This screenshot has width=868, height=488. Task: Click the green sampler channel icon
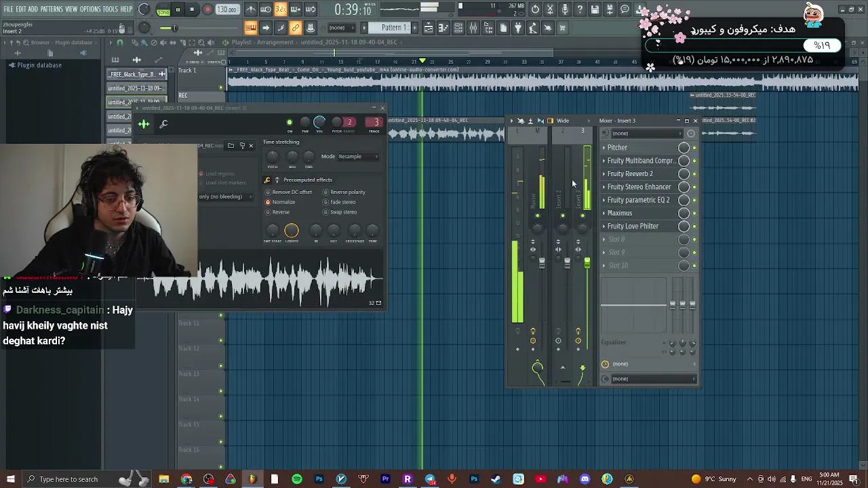point(144,124)
